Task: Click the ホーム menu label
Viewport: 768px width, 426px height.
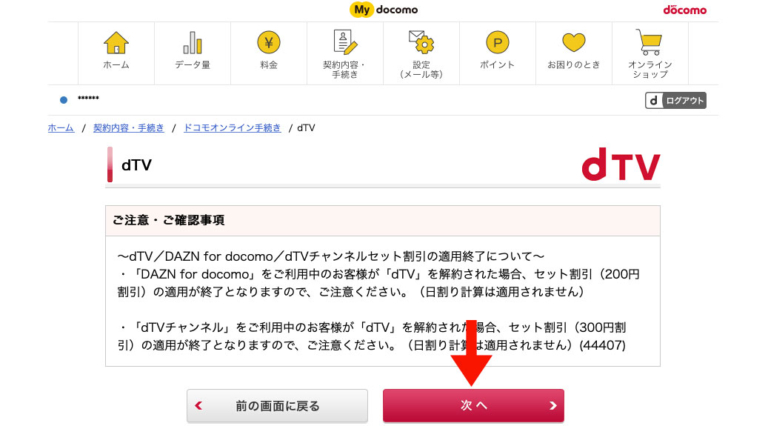Action: coord(116,65)
